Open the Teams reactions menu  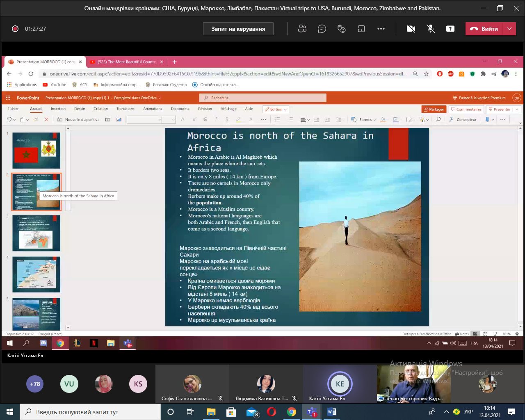point(341,29)
